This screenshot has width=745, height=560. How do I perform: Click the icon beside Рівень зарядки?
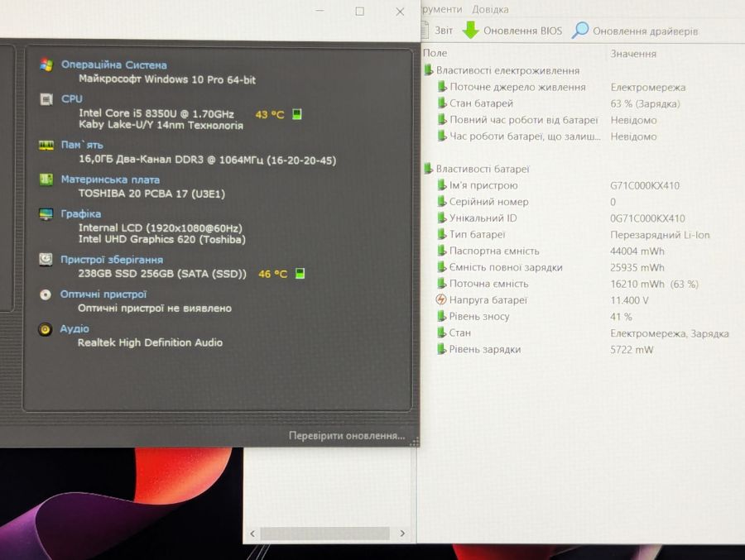(441, 349)
